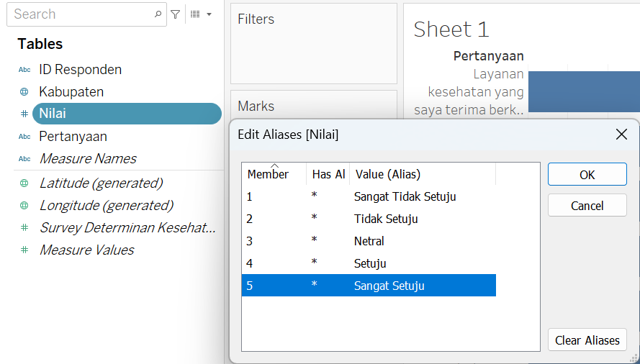640x364 pixels.
Task: Click OK in Edit Aliases dialog
Action: click(x=587, y=175)
